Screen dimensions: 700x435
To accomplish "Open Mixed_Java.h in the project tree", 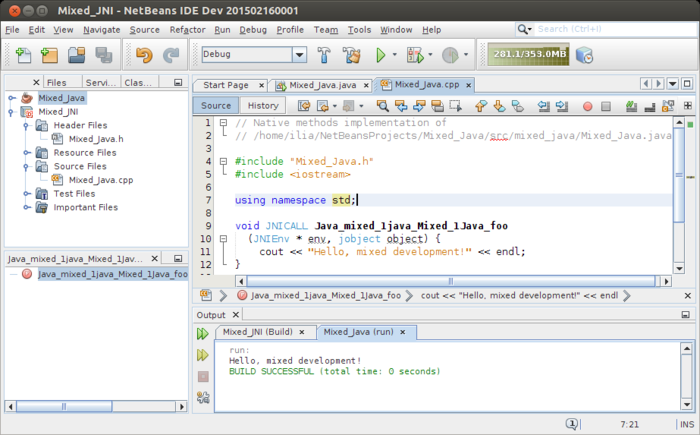I will pos(95,139).
